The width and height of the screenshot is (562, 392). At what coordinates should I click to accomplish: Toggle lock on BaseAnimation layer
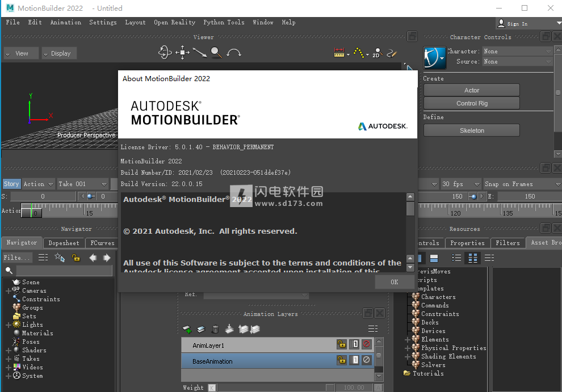[x=341, y=360]
